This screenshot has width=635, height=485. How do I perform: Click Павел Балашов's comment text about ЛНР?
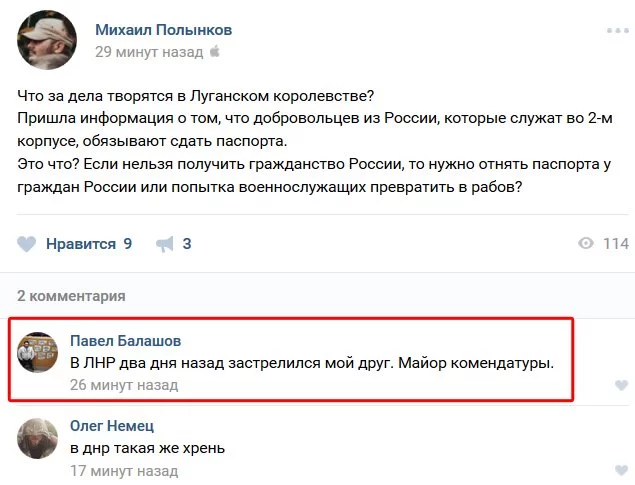(311, 362)
